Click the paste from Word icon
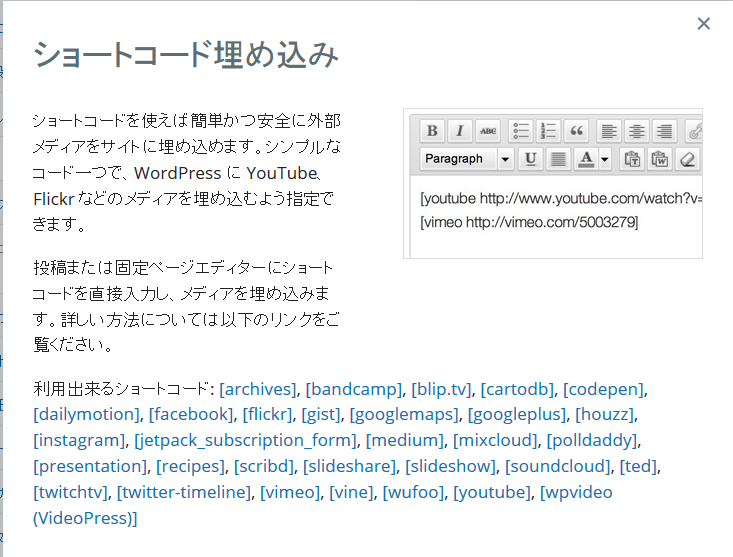 pos(660,159)
